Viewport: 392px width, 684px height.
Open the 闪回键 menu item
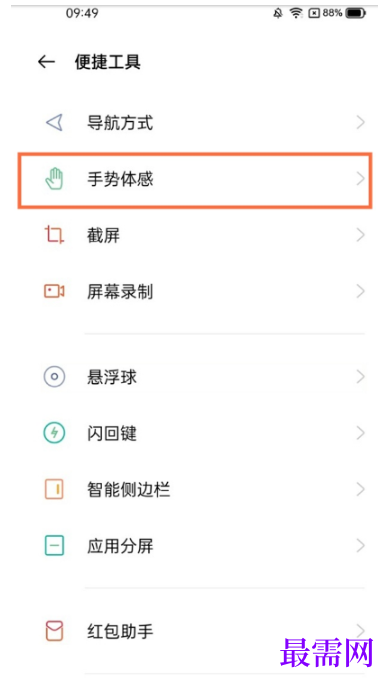pyautogui.click(x=196, y=433)
